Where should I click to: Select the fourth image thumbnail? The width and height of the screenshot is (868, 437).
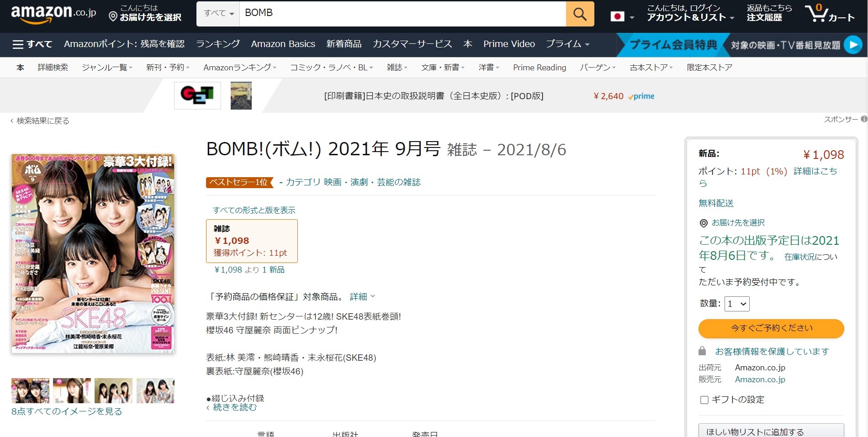click(155, 390)
